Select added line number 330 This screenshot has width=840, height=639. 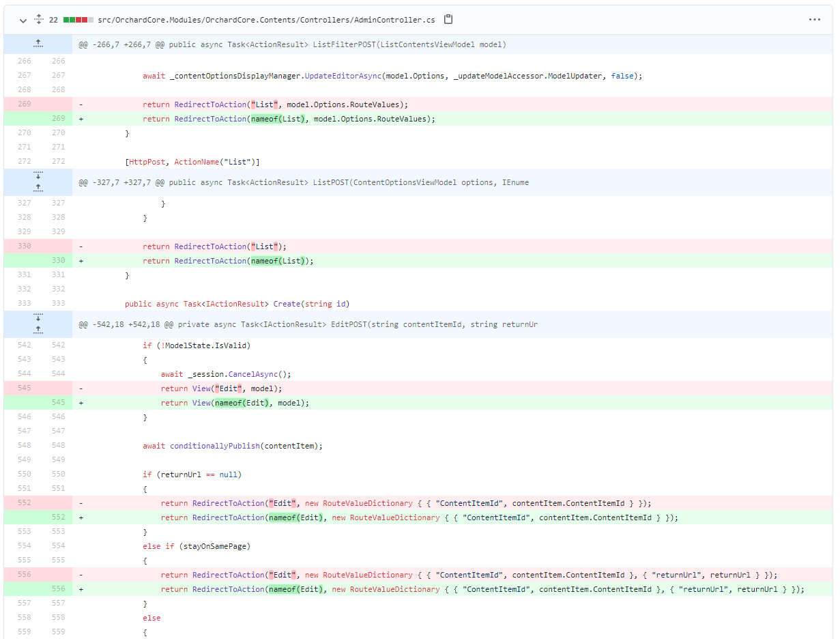pos(58,261)
